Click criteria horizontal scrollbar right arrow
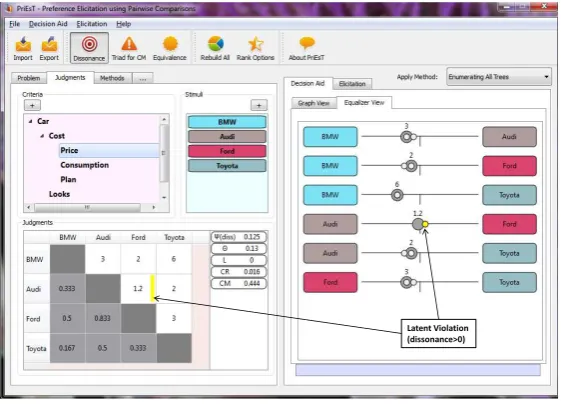This screenshot has height=404, width=561. (154, 207)
